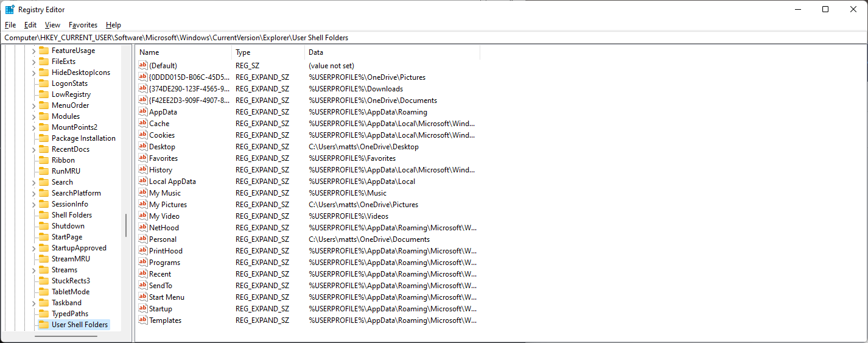This screenshot has height=343, width=868.
Task: Select the SendTo value name
Action: pyautogui.click(x=161, y=285)
